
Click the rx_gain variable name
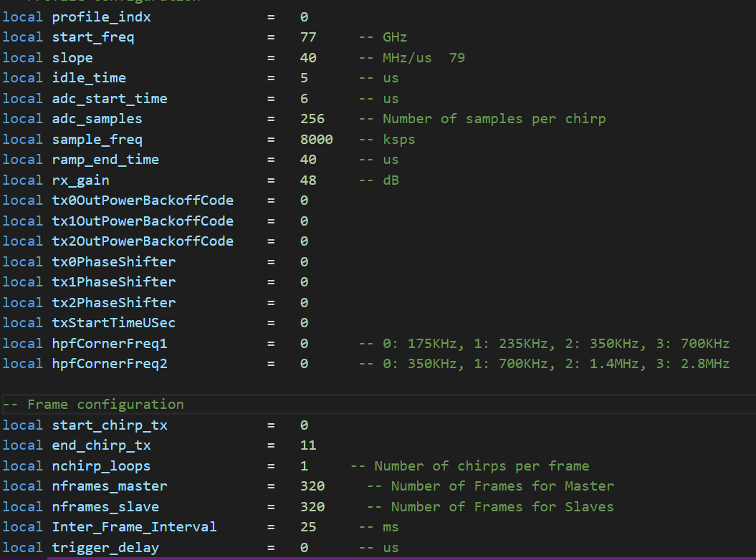tap(81, 180)
